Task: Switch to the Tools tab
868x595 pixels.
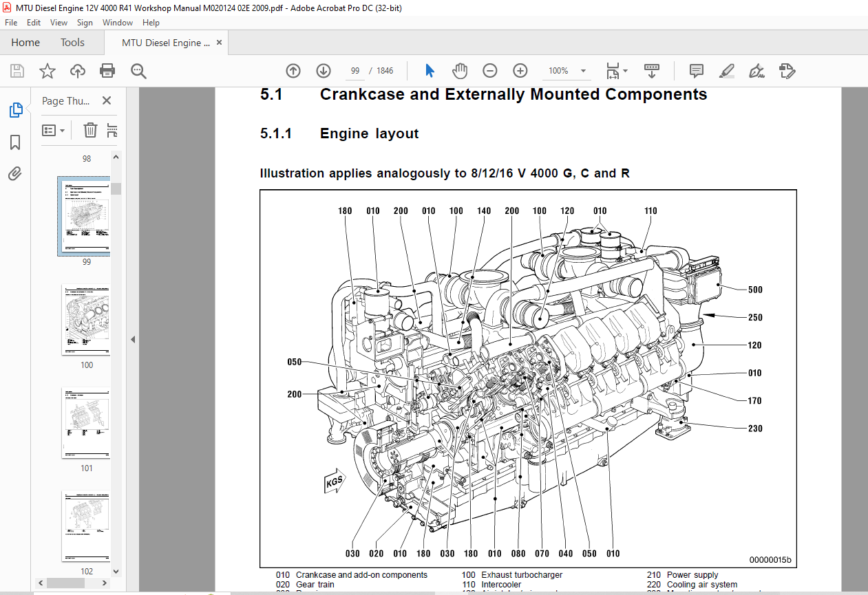Action: [x=72, y=43]
